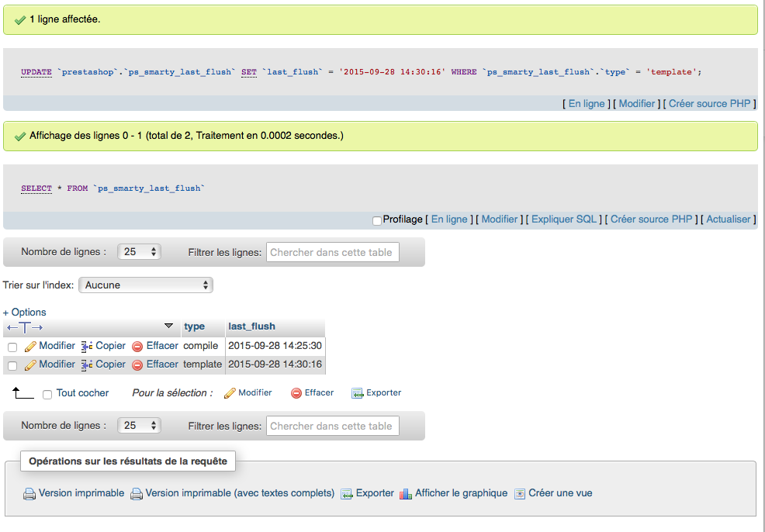Open the upper Nombre de lignes dropdown
The height and width of the screenshot is (532, 765).
tap(139, 252)
